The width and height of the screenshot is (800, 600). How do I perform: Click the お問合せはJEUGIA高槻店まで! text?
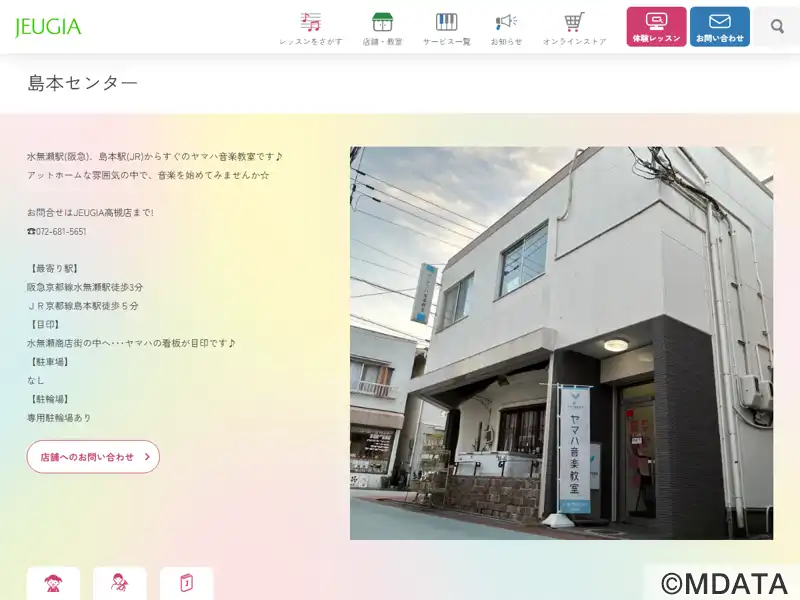(x=90, y=213)
